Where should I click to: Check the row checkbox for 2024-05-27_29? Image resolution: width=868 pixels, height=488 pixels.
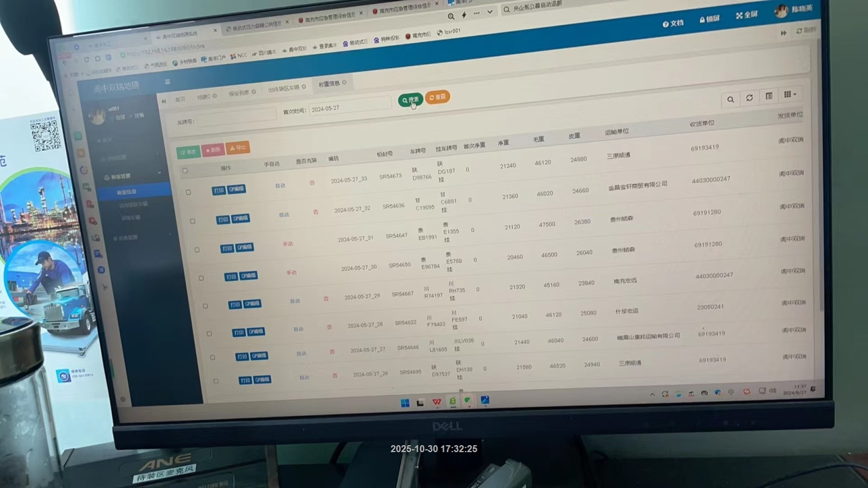pyautogui.click(x=205, y=306)
